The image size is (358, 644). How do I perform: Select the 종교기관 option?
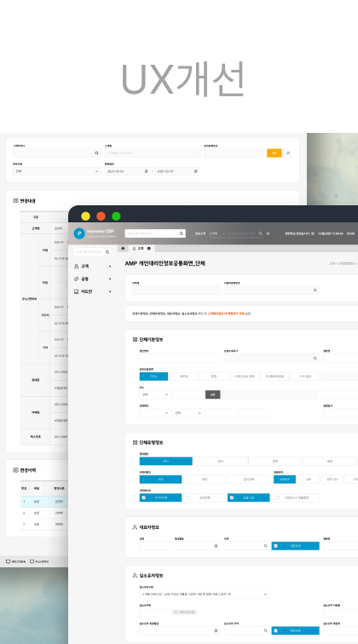point(332,480)
